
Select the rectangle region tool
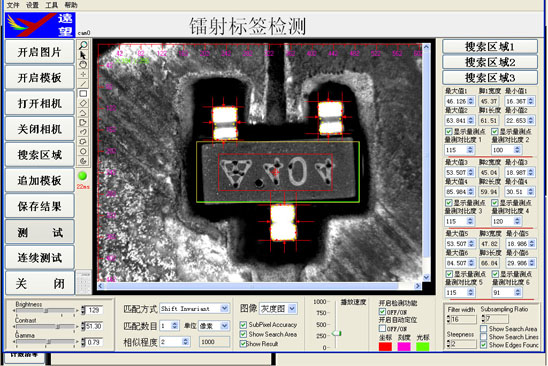point(83,93)
